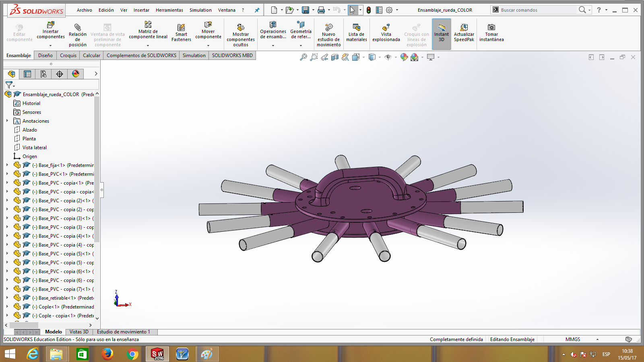Viewport: 644px width, 362px height.
Task: Open File Explorer from the taskbar
Action: (57, 354)
